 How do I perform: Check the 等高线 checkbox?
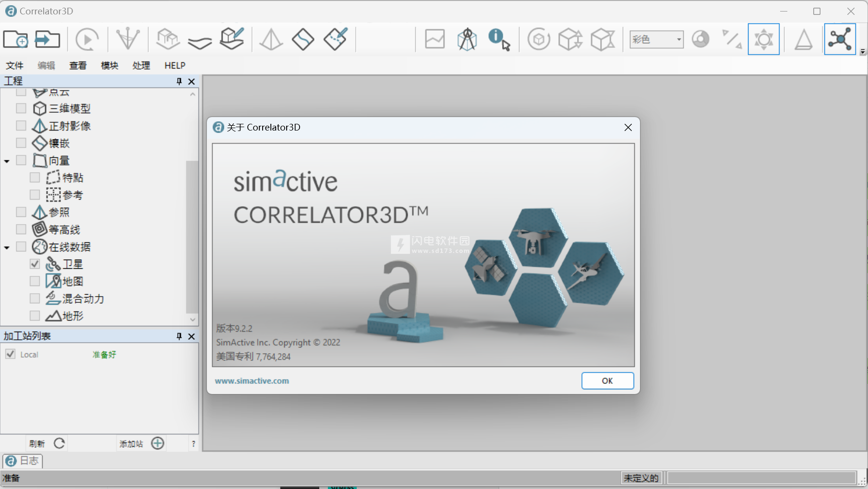click(x=21, y=229)
